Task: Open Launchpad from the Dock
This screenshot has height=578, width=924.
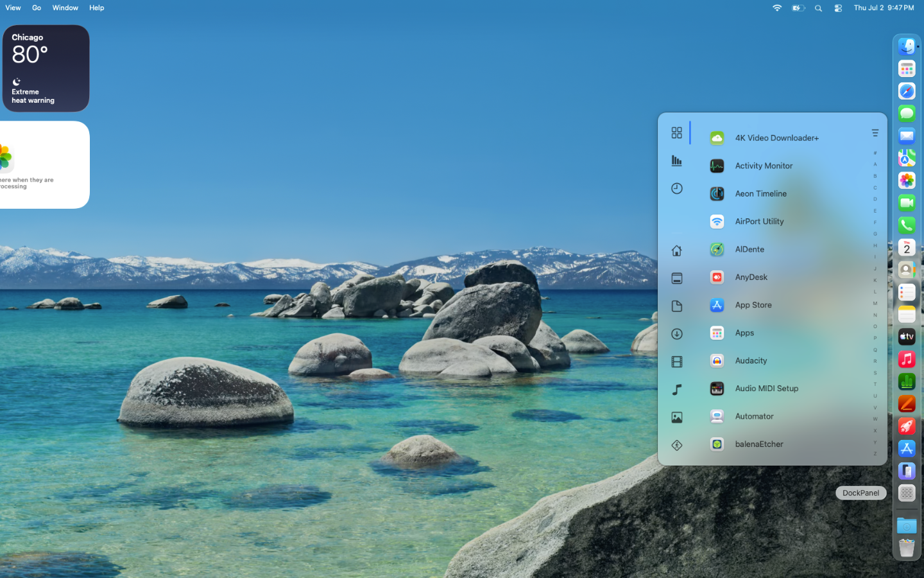Action: point(907,69)
